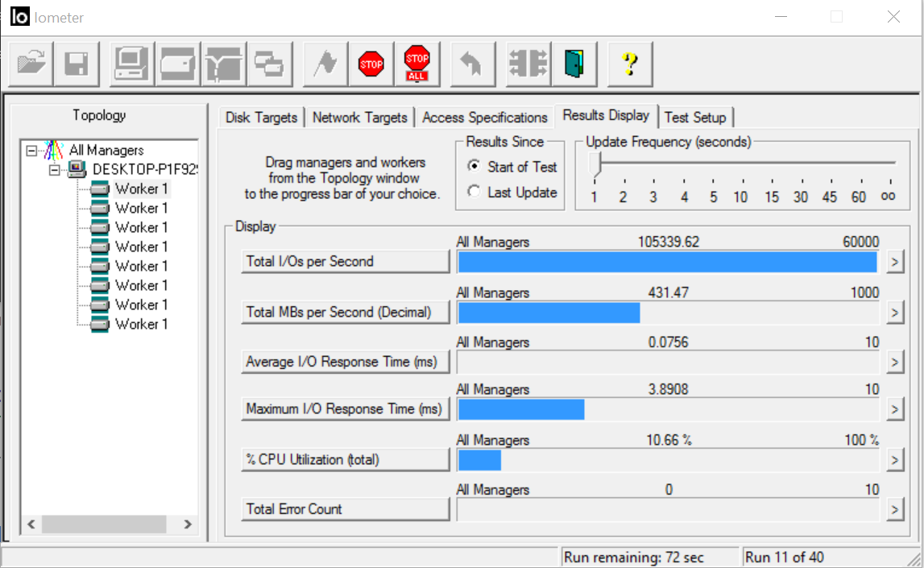Click the Start Tests green flag icon

[325, 64]
